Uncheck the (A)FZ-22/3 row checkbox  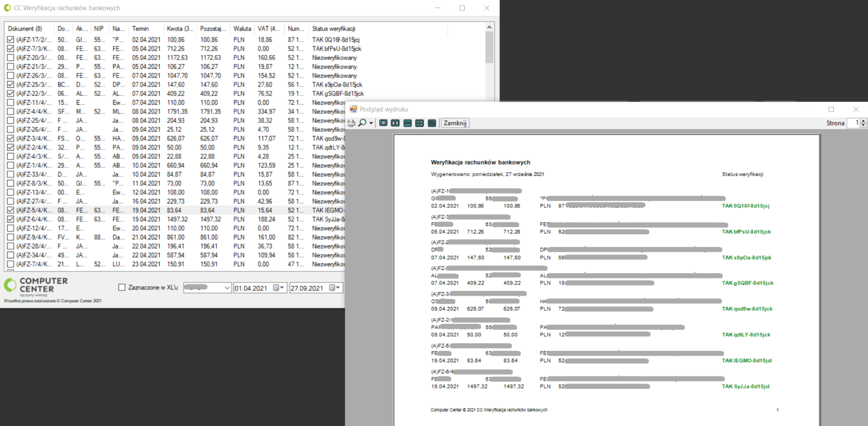[x=10, y=94]
